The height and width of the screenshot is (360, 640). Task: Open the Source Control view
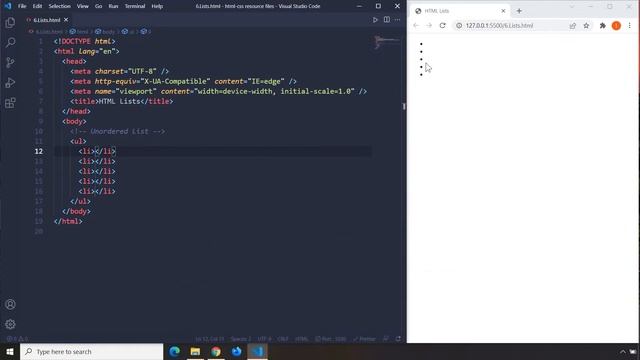(10, 62)
